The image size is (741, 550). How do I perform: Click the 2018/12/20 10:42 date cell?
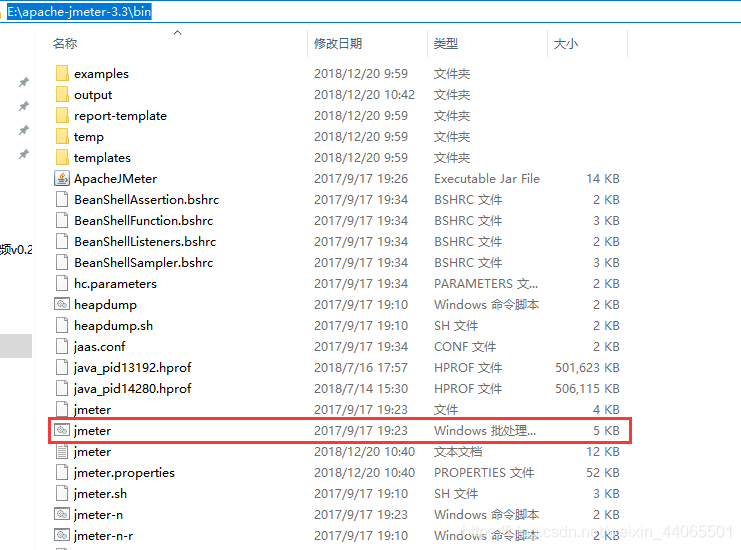[364, 95]
